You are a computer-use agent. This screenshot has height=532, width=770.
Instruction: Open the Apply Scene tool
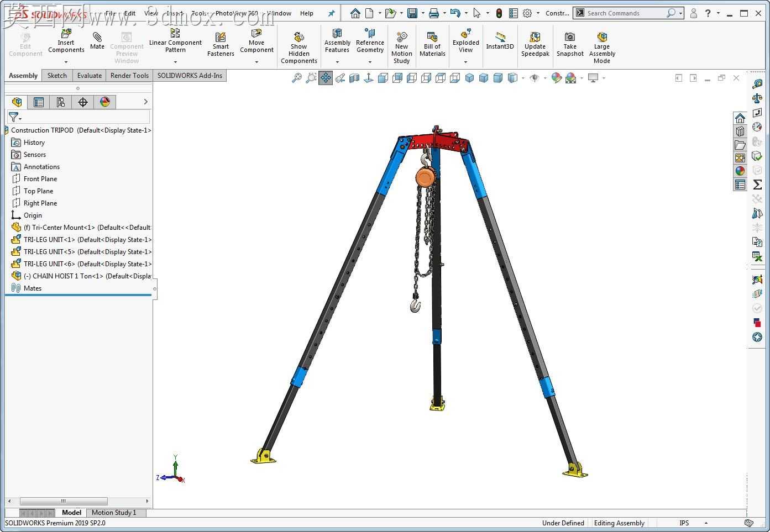coord(571,78)
